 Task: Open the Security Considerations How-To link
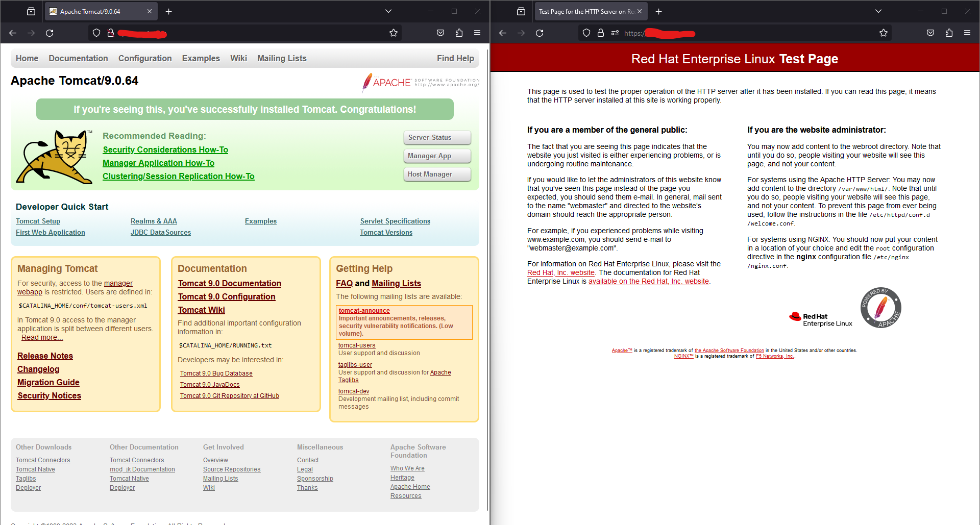pos(165,149)
